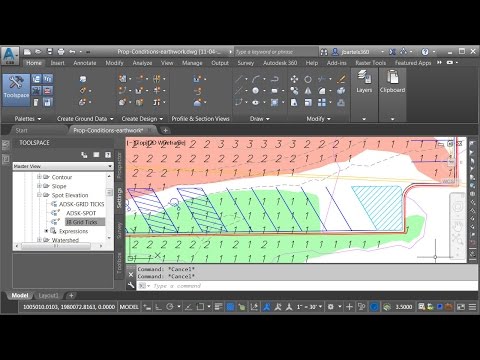Select the Move tool in Modify panel

click(x=294, y=79)
